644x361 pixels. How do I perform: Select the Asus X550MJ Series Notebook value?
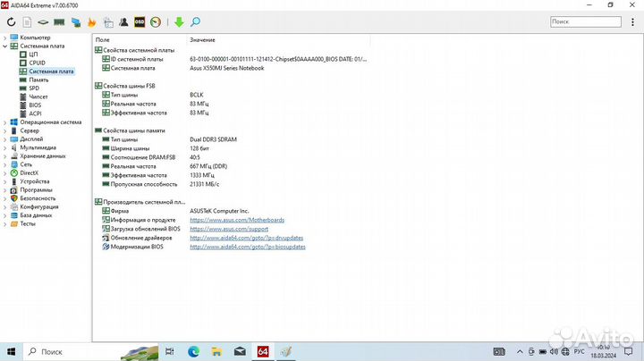(x=226, y=68)
